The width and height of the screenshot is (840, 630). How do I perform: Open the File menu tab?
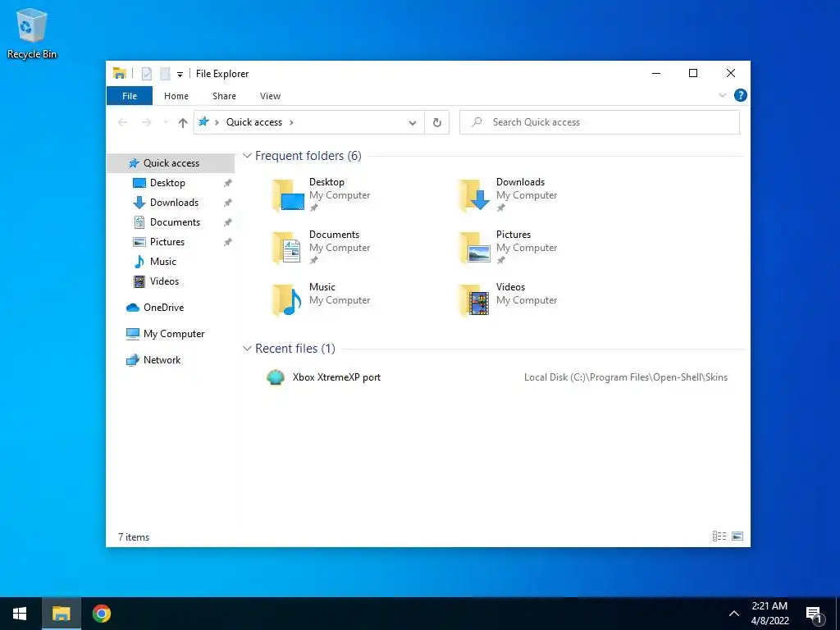click(130, 96)
